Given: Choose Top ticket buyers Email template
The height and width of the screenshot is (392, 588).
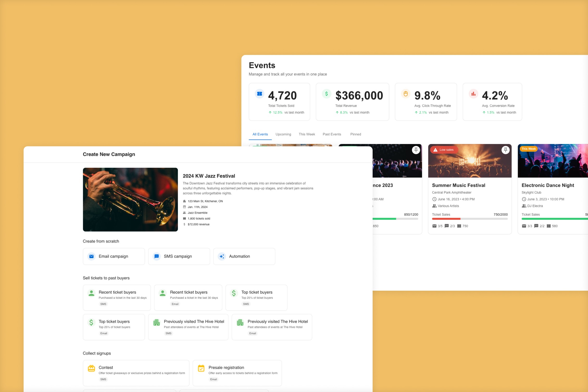Looking at the screenshot, I should (x=114, y=327).
